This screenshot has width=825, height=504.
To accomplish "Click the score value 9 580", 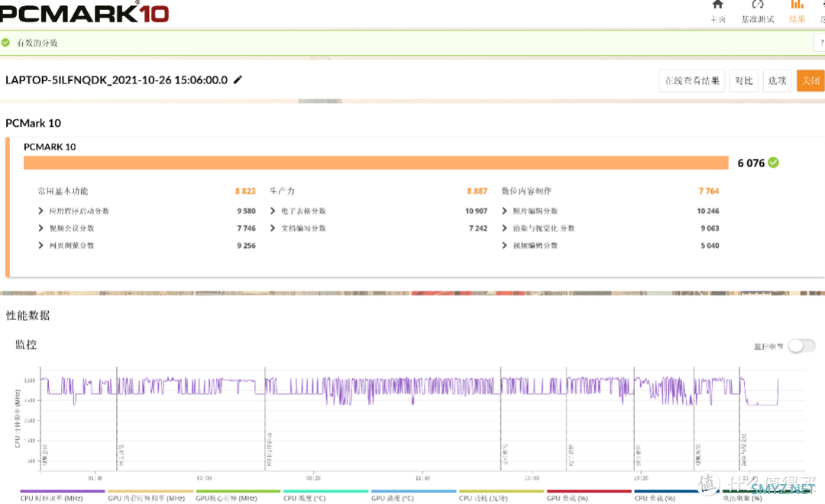I will [246, 211].
